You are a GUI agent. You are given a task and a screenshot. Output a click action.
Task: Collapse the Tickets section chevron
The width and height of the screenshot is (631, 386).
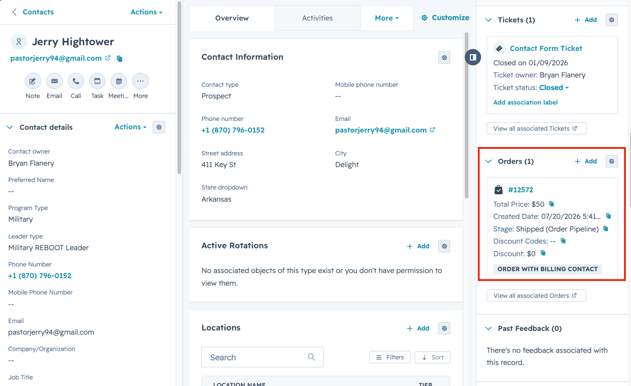[489, 20]
